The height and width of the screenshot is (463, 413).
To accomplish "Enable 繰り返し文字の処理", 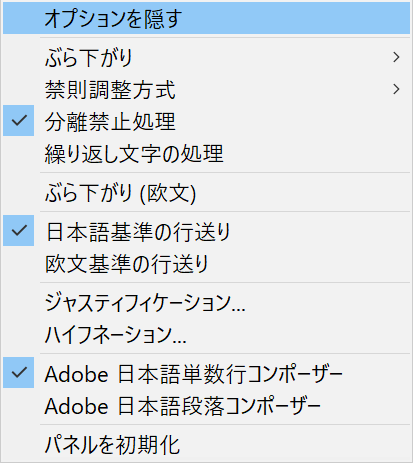I will [206, 153].
